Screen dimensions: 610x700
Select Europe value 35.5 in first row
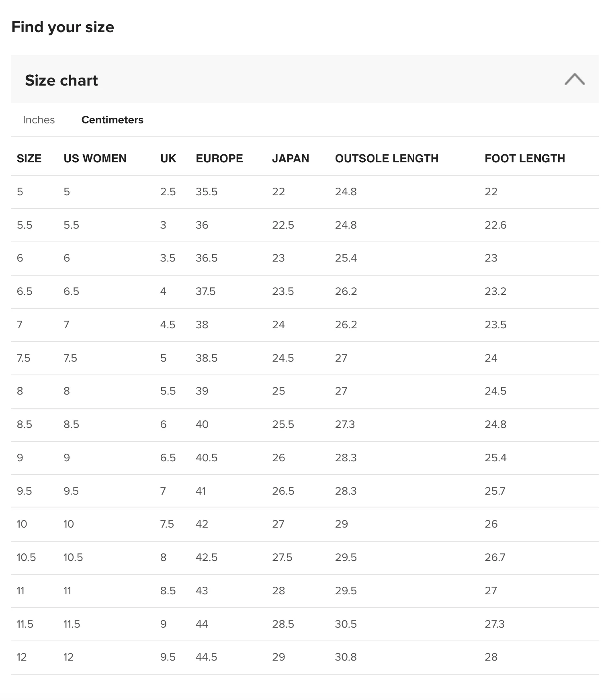[207, 192]
